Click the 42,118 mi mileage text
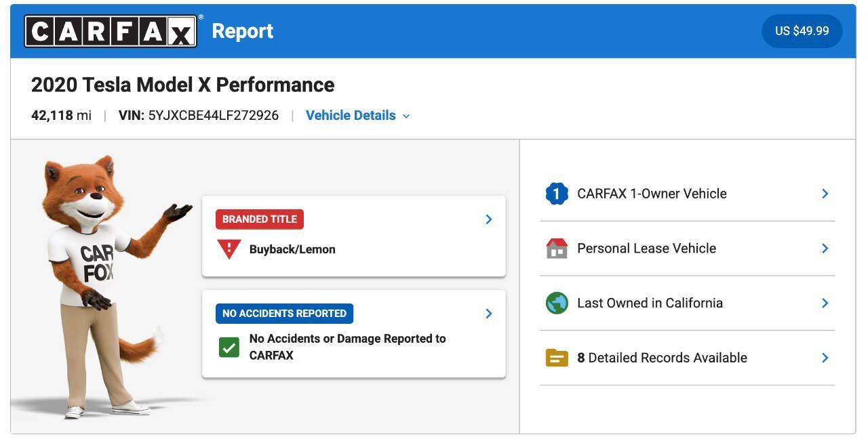This screenshot has width=868, height=443. [61, 115]
